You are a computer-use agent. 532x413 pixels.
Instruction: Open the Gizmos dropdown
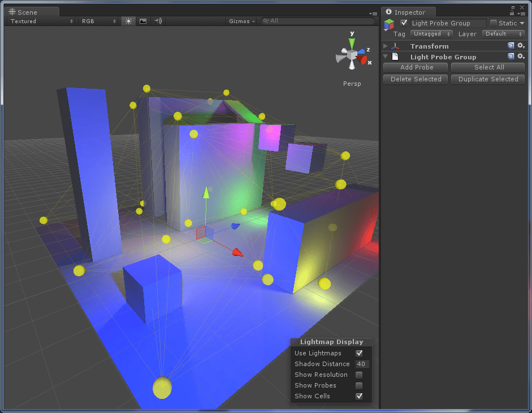[240, 21]
